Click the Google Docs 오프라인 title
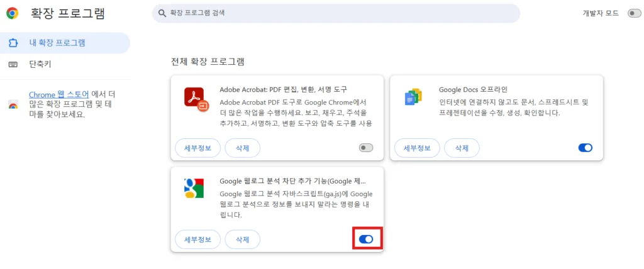 coord(474,89)
